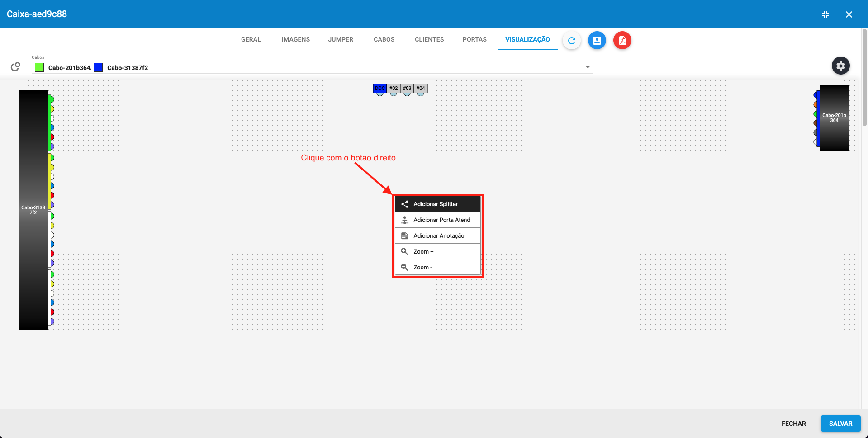Click FECHAR to close the dialog
Viewport: 868px width, 438px height.
pos(793,424)
